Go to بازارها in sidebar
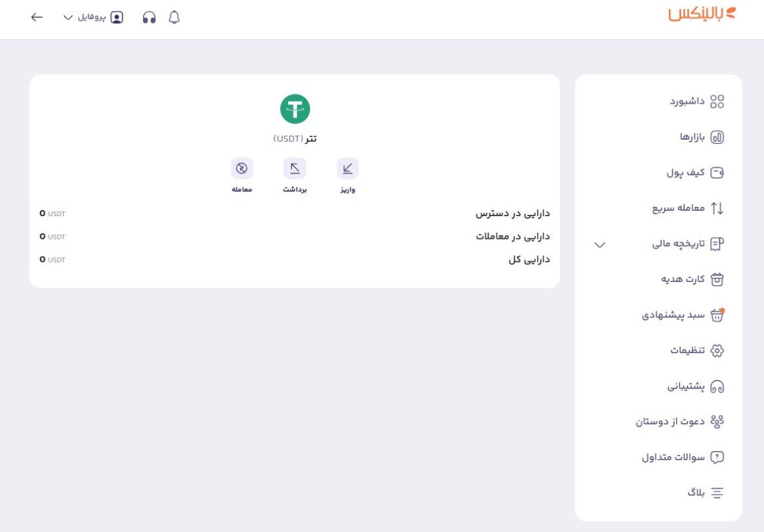The width and height of the screenshot is (764, 532). [692, 137]
